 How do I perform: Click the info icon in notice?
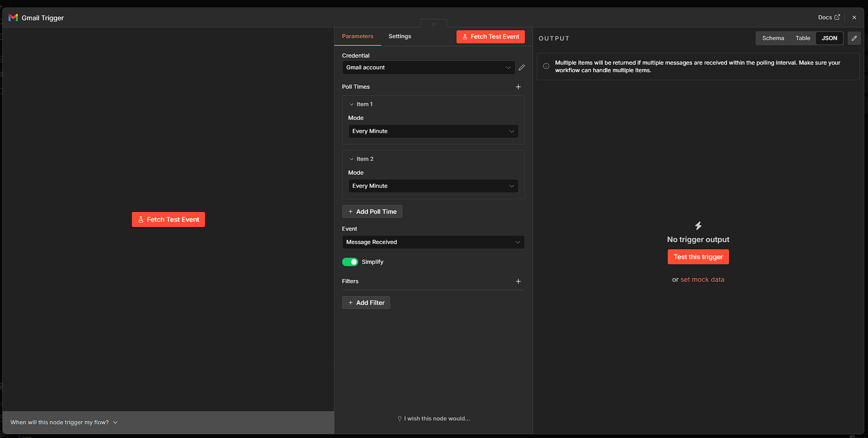(546, 67)
